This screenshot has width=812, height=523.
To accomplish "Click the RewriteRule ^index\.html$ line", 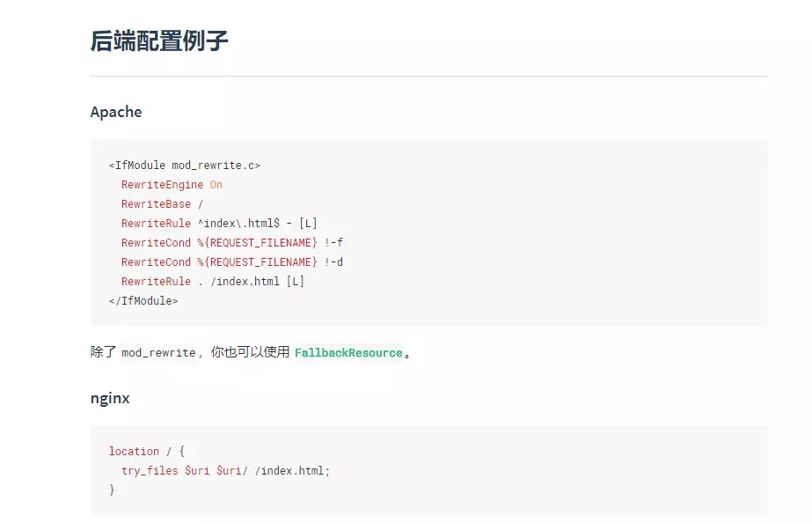I will coord(219,224).
